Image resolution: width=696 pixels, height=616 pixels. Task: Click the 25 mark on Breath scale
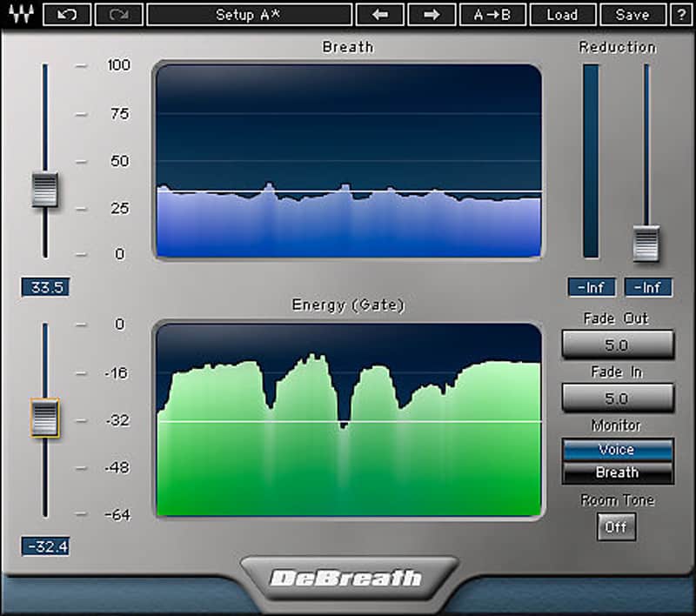(x=120, y=208)
